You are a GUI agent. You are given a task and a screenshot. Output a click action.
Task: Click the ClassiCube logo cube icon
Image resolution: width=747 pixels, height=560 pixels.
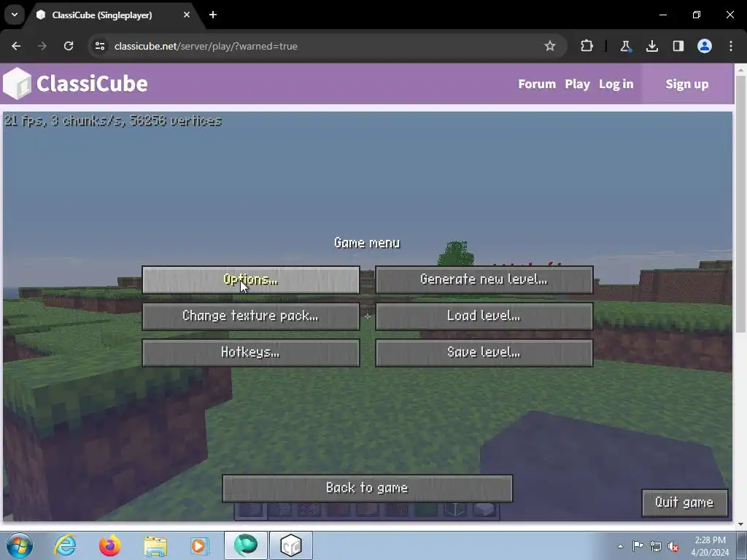click(x=18, y=84)
